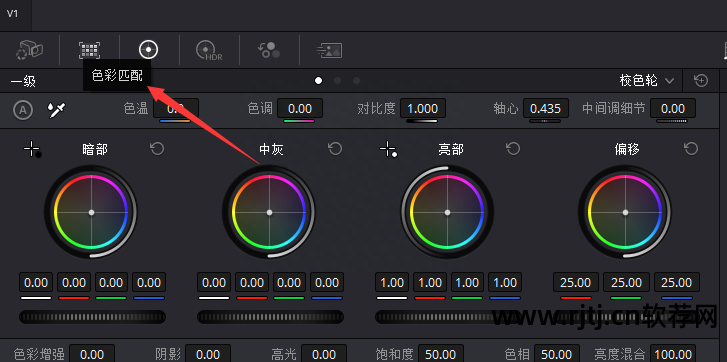This screenshot has width=727, height=362.
Task: Click the 对比度 value field
Action: 423,109
